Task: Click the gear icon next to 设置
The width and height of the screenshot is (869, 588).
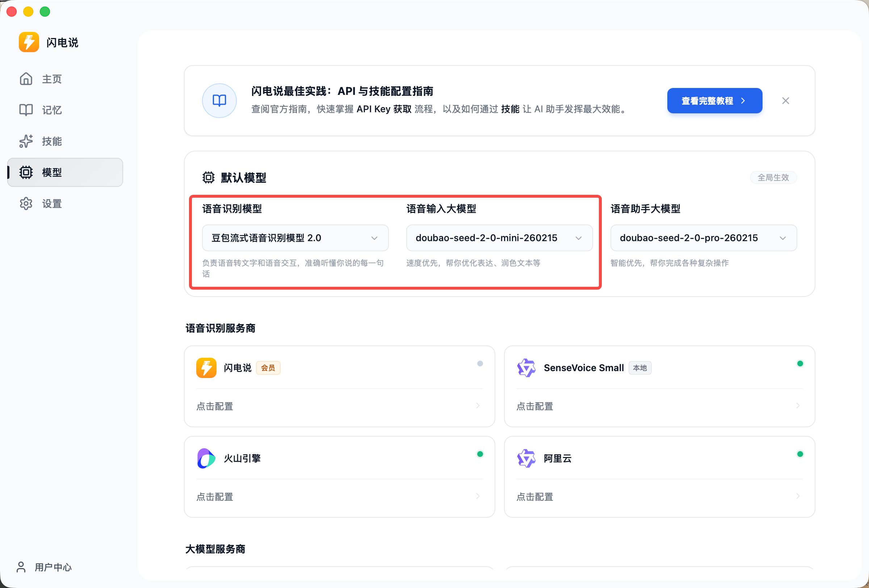Action: 26,204
